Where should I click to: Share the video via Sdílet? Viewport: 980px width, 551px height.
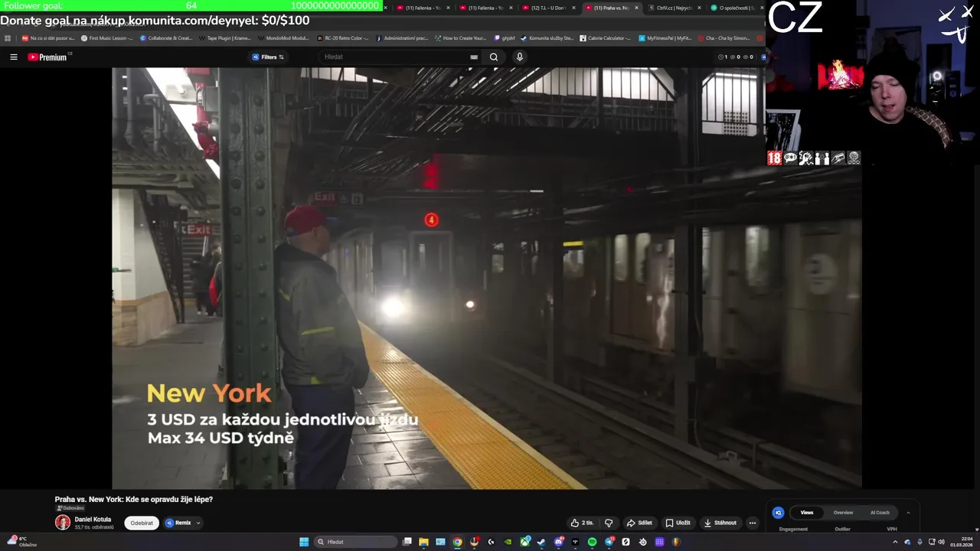(639, 523)
